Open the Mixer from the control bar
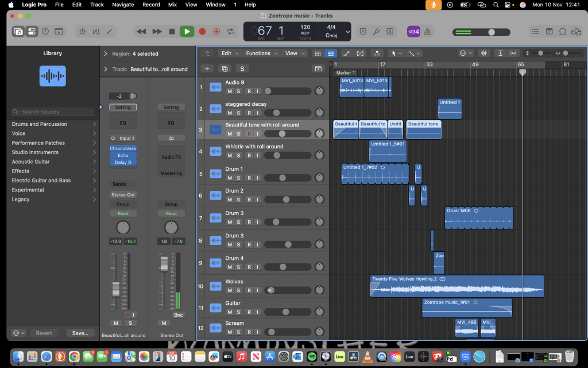 click(96, 32)
